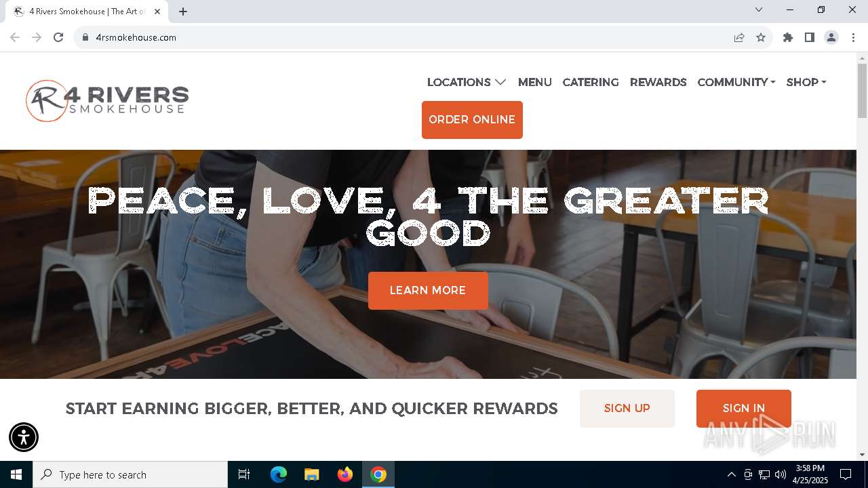
Task: Bookmark this page with the star icon
Action: point(761,37)
